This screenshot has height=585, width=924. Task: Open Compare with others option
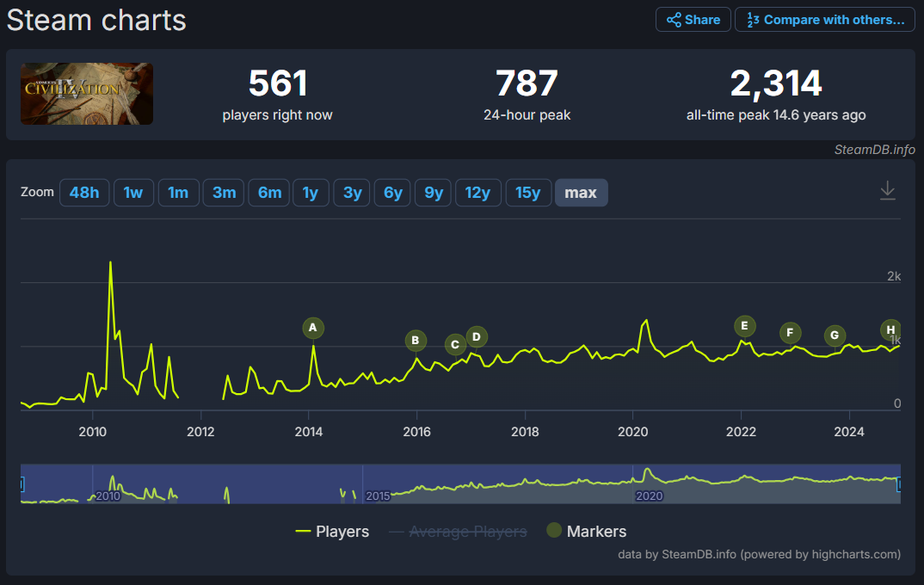pos(824,20)
